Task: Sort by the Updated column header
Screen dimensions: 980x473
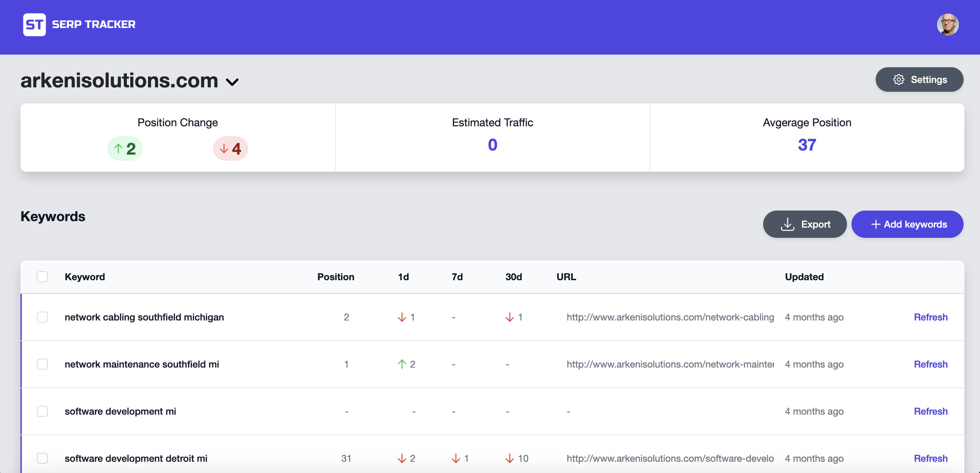Action: click(x=804, y=277)
